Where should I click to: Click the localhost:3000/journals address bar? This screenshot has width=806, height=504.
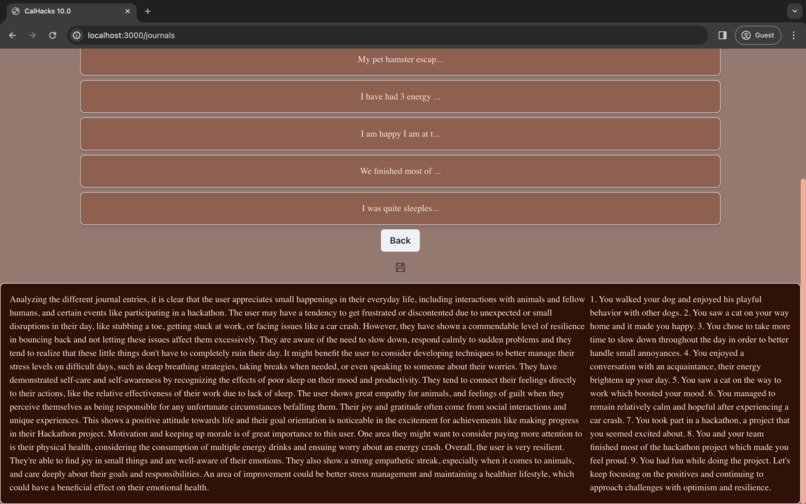388,35
